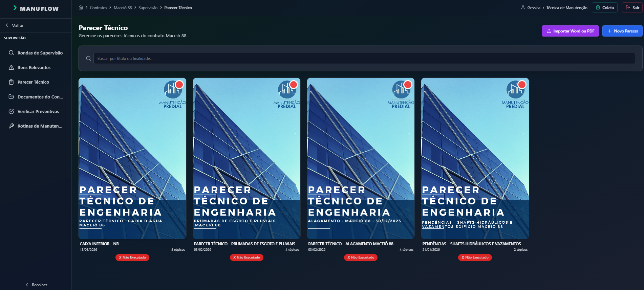
Task: Click the search magnifier icon beside the search box
Action: point(88,59)
